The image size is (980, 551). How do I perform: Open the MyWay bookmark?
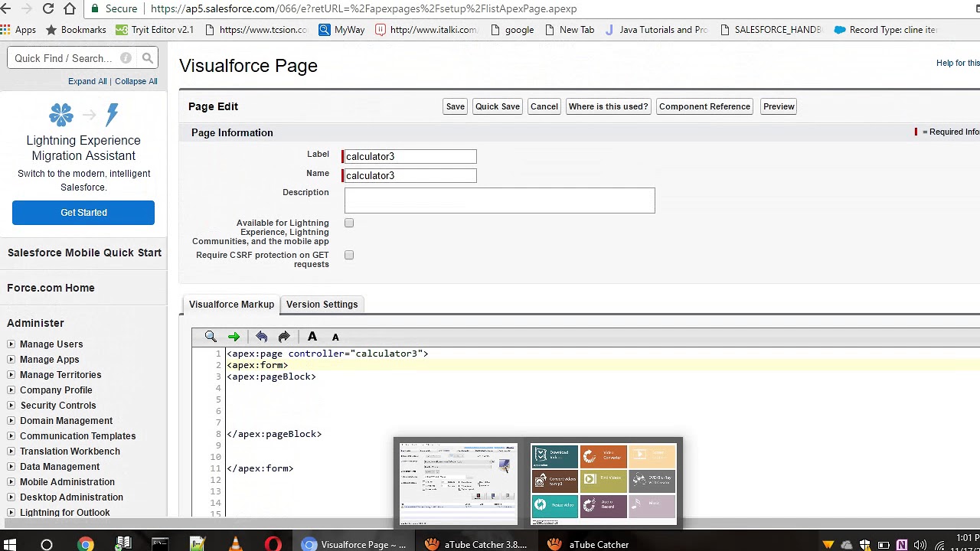click(341, 30)
